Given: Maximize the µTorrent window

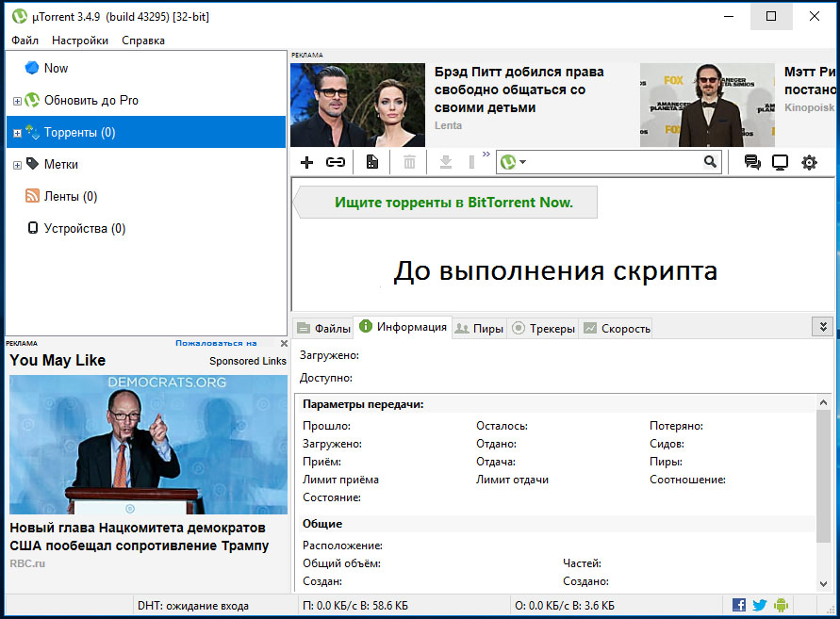Looking at the screenshot, I should (x=771, y=16).
